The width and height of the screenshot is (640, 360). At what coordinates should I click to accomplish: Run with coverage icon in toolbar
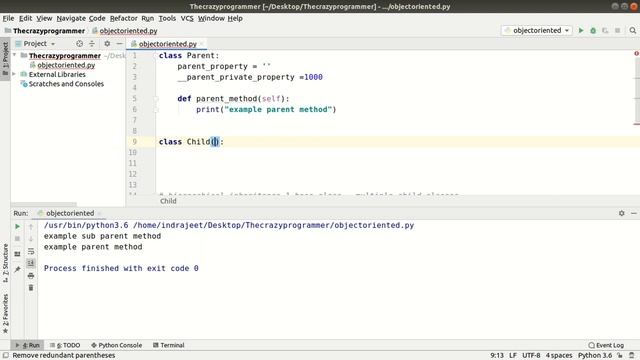click(605, 31)
